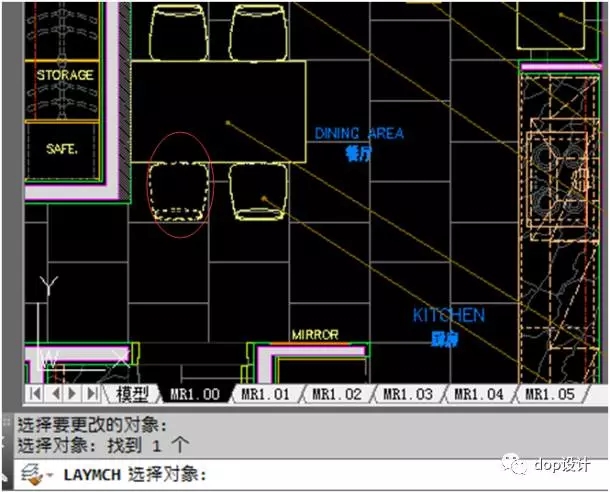Select the MR1.00 layout tab
The width and height of the screenshot is (610, 492).
[x=194, y=394]
